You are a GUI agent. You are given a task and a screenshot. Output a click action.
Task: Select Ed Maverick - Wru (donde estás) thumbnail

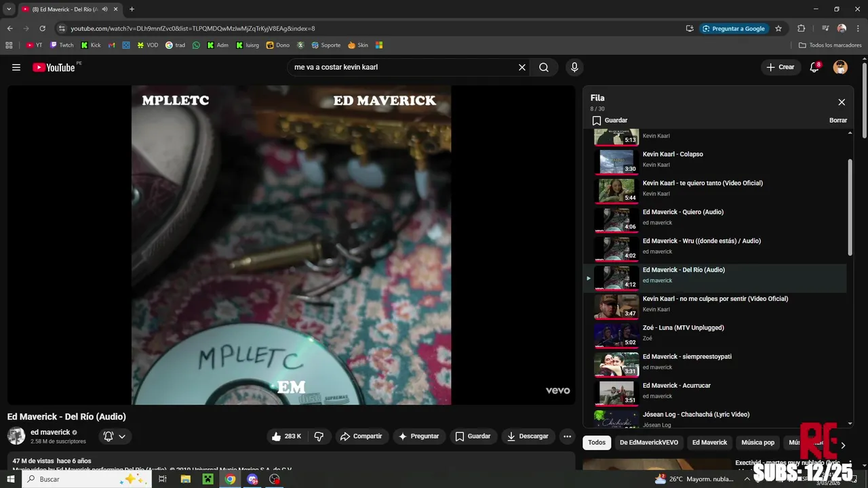pos(616,248)
